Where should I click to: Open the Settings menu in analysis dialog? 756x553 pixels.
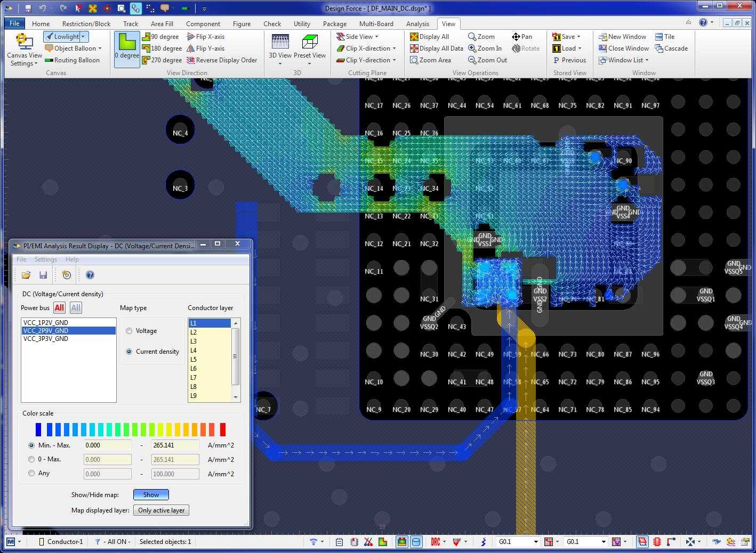point(45,259)
